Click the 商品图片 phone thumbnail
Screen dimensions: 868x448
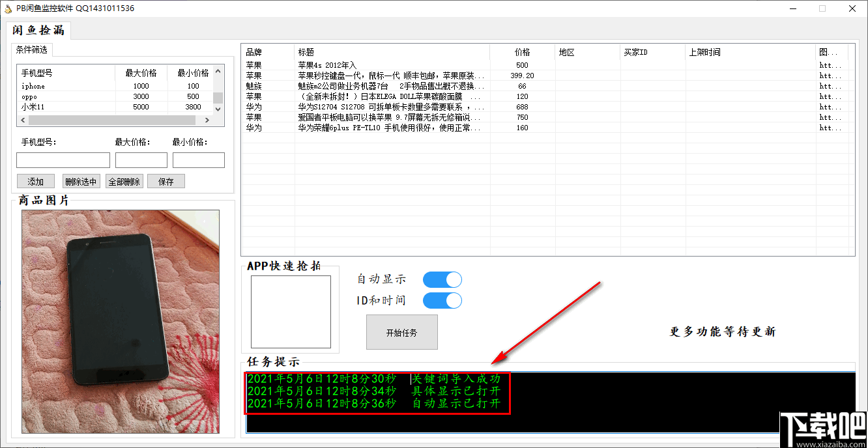pyautogui.click(x=121, y=322)
